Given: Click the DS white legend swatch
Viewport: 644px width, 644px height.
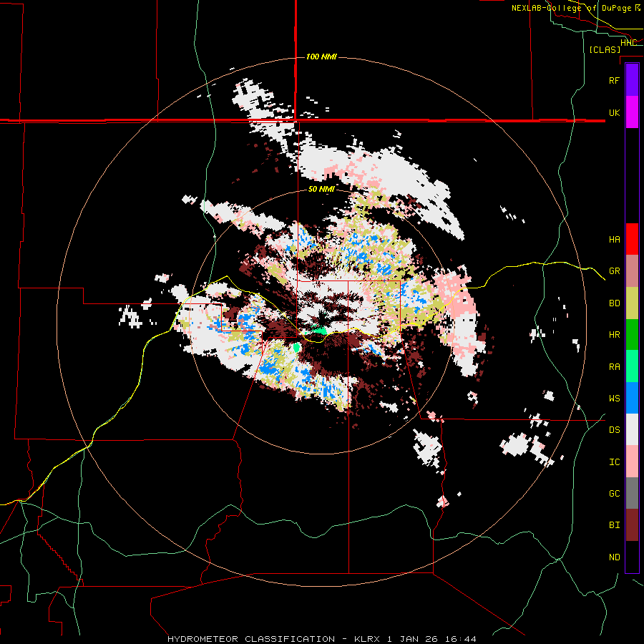Looking at the screenshot, I should tap(632, 429).
